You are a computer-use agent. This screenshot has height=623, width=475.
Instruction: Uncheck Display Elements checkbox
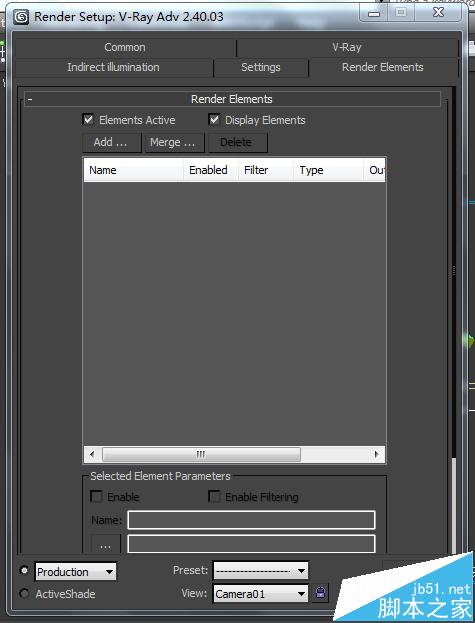point(214,120)
